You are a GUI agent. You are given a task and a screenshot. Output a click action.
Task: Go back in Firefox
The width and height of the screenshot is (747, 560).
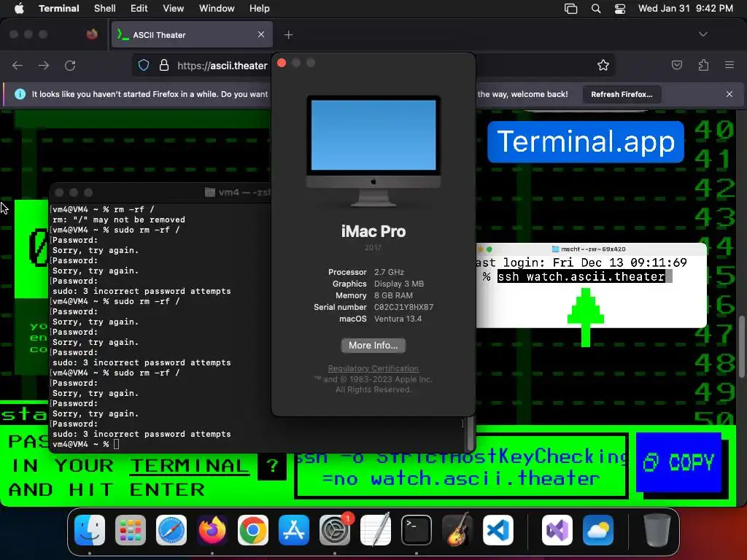point(18,65)
